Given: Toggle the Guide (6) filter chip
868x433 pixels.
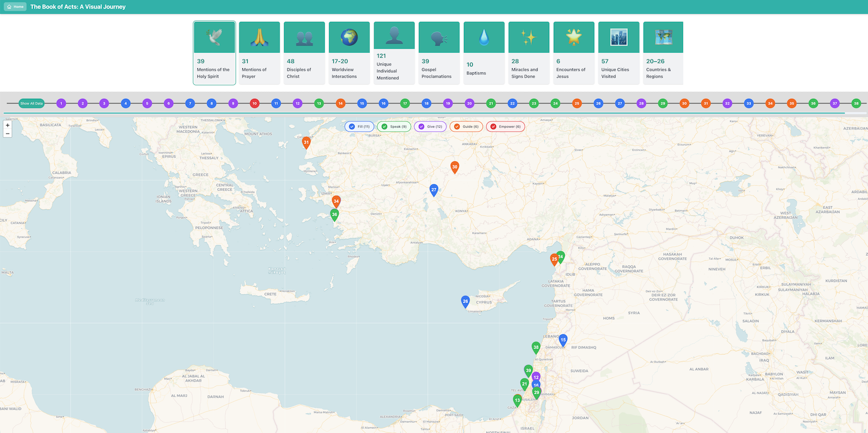Looking at the screenshot, I should coord(457,127).
